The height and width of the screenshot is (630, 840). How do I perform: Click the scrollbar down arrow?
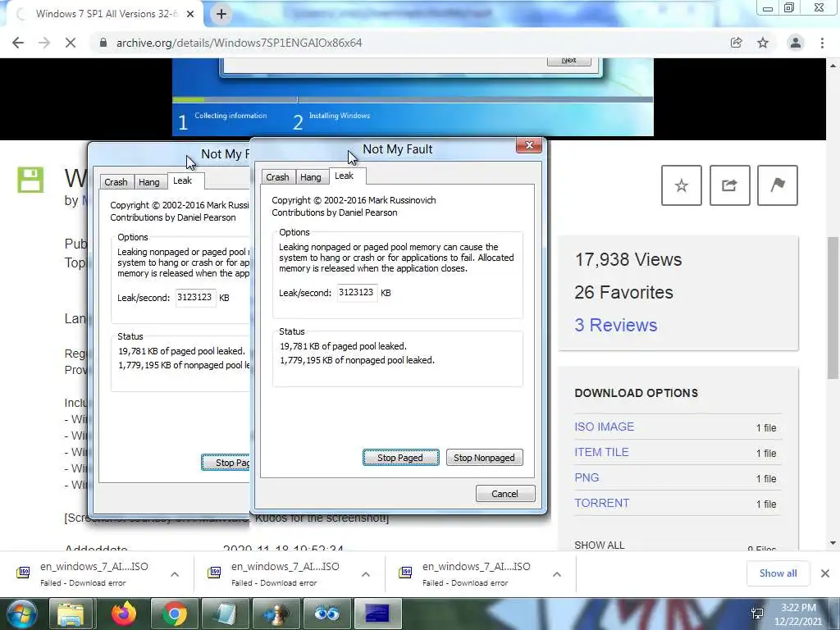pos(833,543)
